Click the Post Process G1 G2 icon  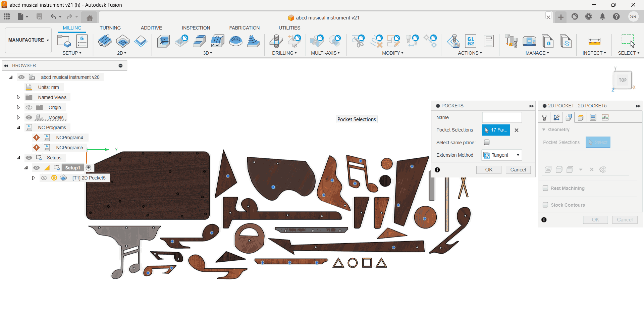(471, 41)
